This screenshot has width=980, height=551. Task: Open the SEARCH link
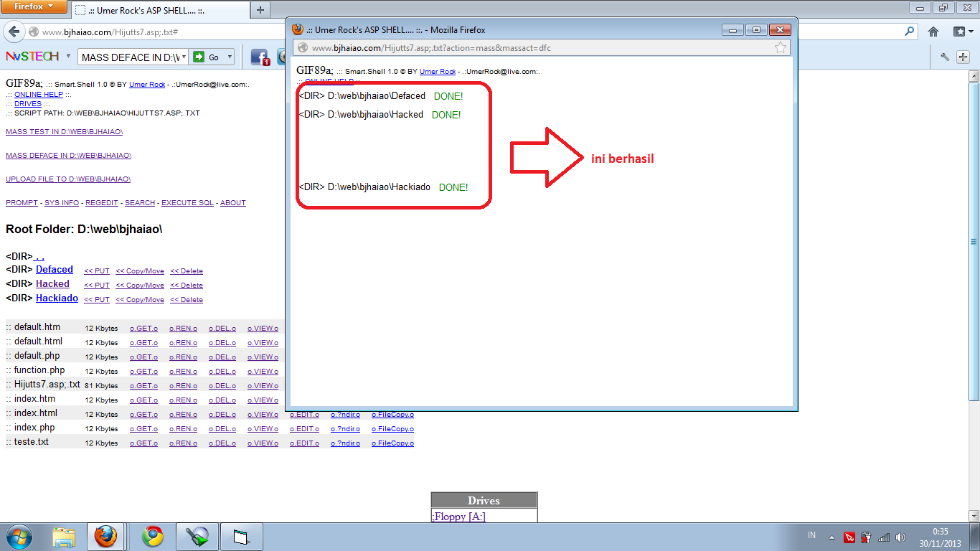point(140,203)
